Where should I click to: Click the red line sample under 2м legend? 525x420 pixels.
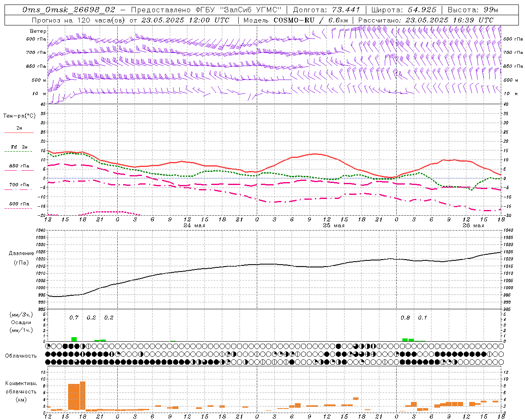click(x=19, y=133)
